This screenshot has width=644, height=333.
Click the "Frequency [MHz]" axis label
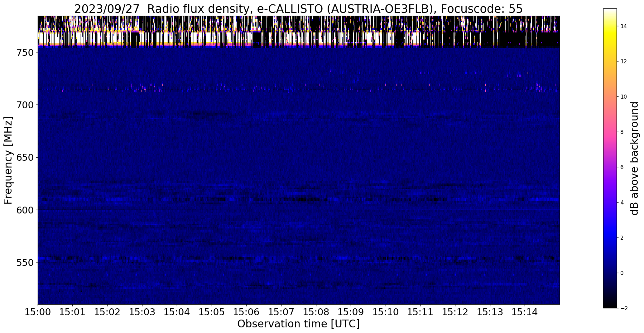(x=8, y=160)
